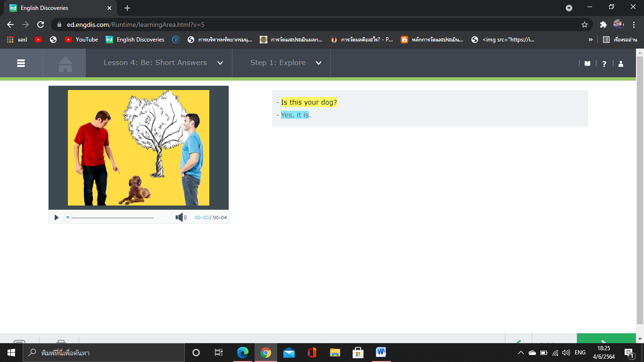Open the English Discoveries browser tab

[x=57, y=8]
